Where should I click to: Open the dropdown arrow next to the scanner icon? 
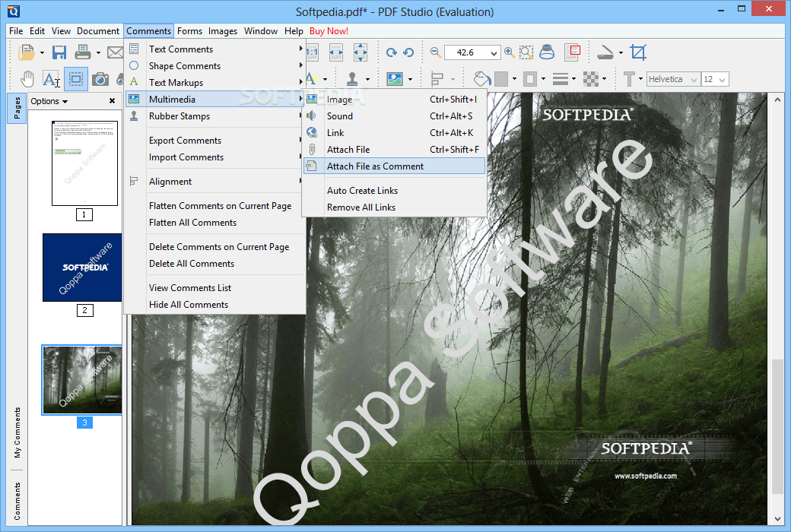[621, 52]
